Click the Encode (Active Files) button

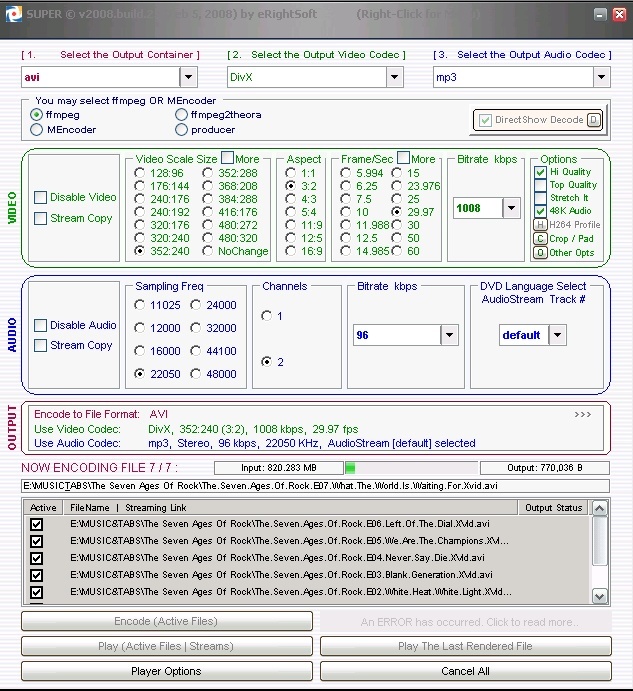[167, 621]
